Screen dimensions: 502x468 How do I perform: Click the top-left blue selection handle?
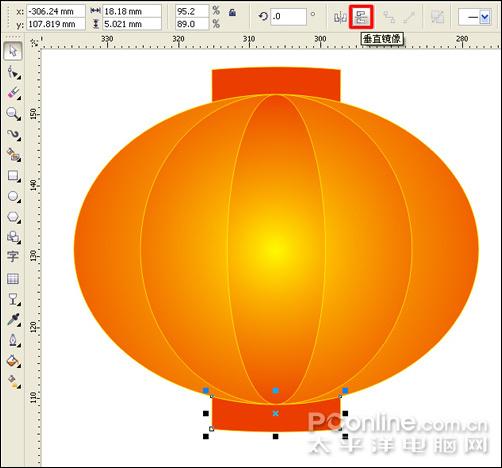[x=206, y=390]
